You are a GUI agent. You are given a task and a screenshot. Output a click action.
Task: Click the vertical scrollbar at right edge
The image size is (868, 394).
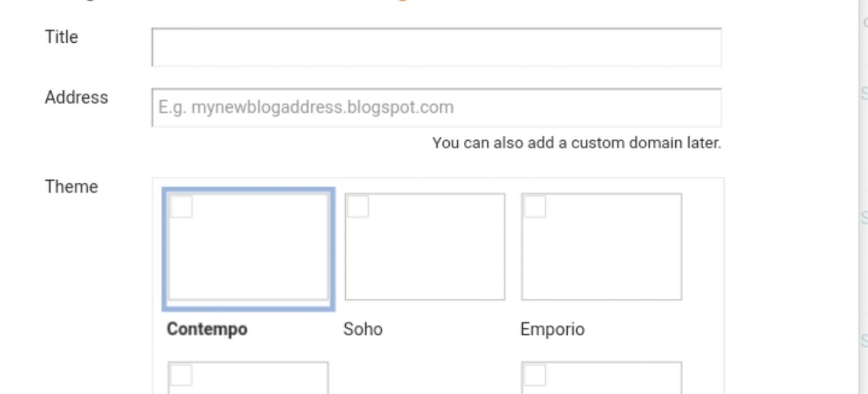tap(864, 197)
